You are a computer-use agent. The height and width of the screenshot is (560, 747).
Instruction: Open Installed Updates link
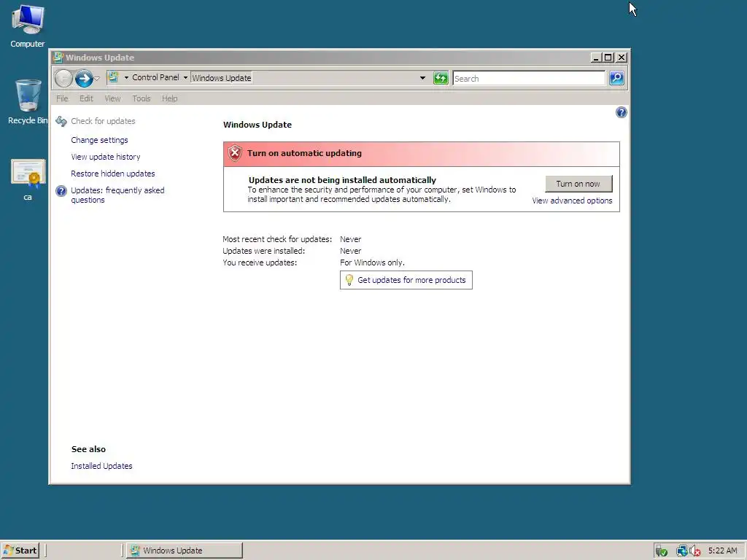click(101, 466)
